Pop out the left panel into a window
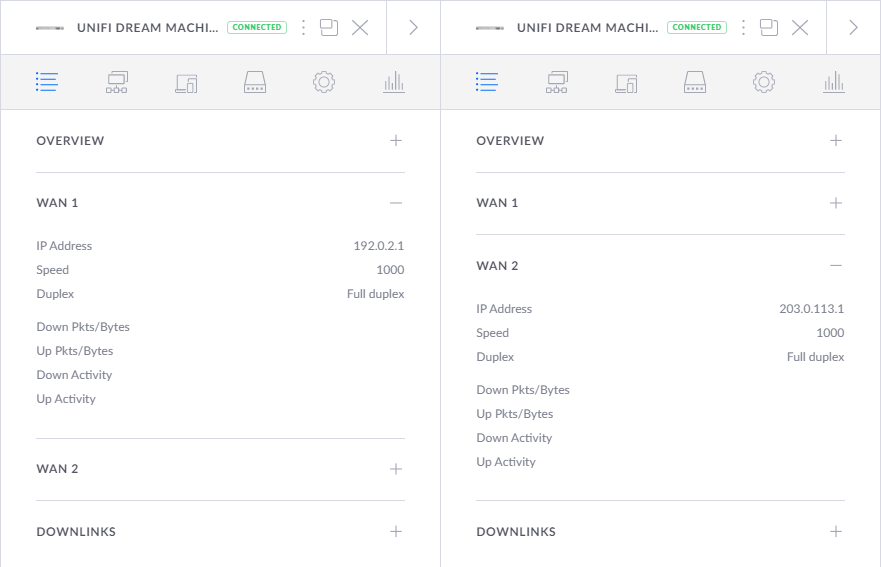Viewport: 881px width, 567px height. point(329,28)
